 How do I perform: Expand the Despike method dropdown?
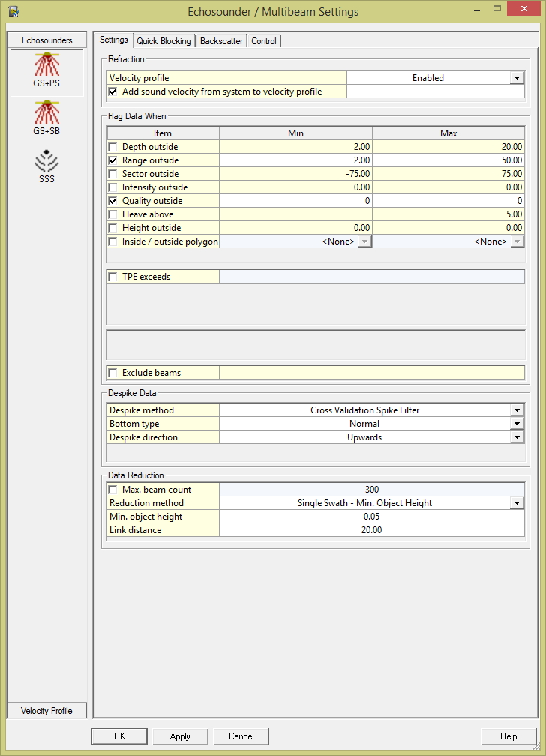(x=516, y=410)
